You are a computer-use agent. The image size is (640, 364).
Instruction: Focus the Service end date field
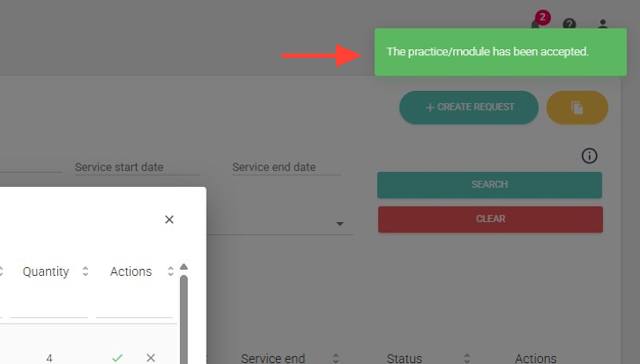[285, 167]
